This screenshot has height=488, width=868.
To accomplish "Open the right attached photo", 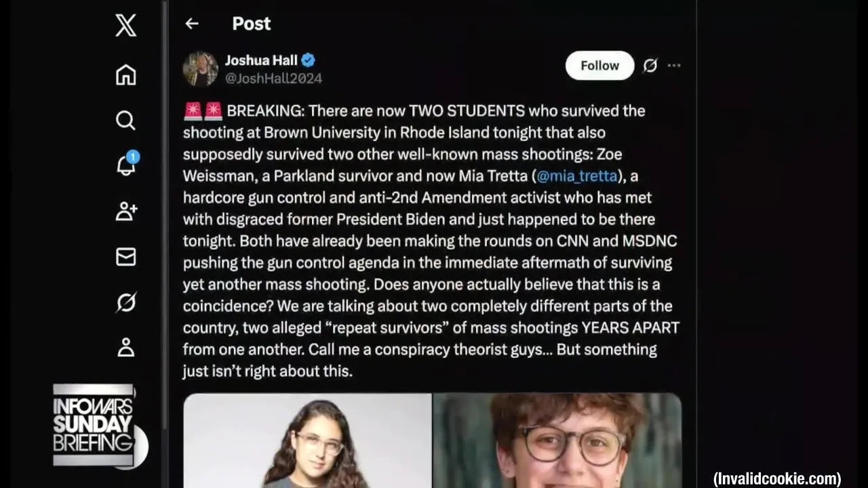I will click(x=557, y=441).
